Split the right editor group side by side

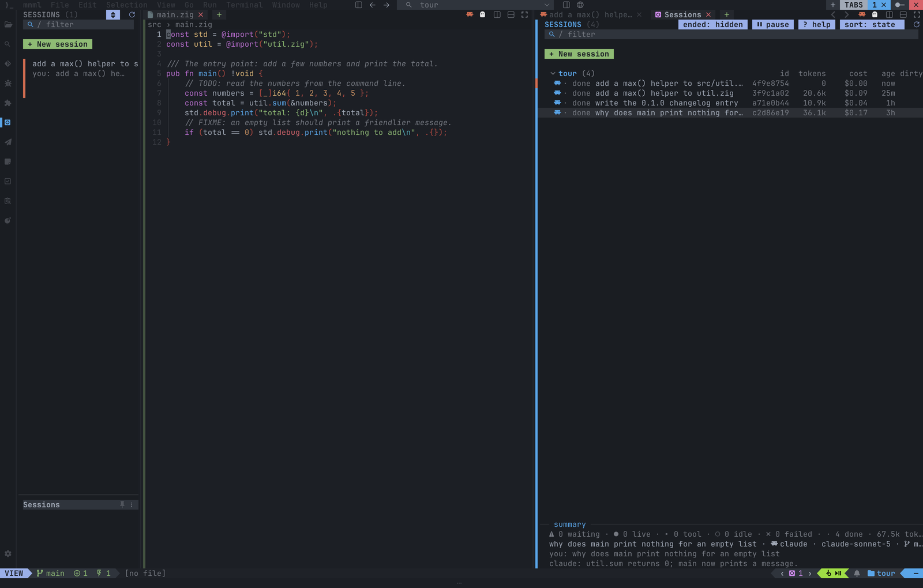889,15
